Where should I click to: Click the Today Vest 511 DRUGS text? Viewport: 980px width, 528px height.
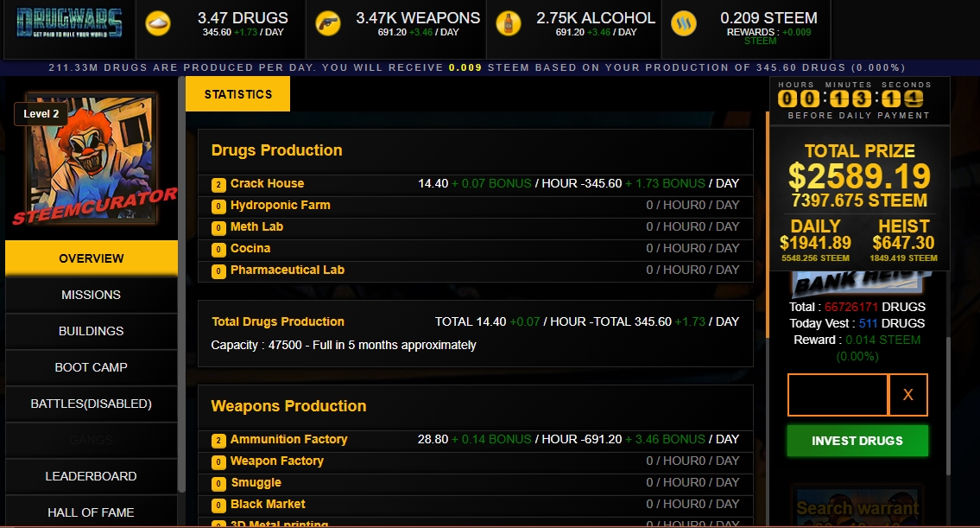(x=857, y=323)
